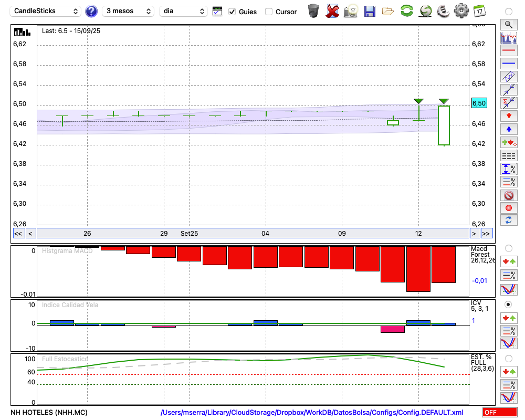
Task: Open the gear settings icon
Action: [x=461, y=11]
